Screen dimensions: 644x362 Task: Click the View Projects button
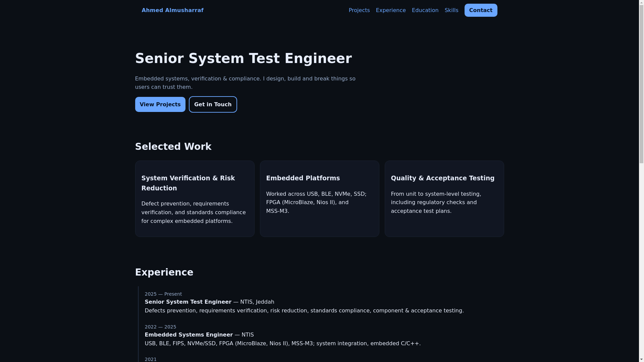click(x=160, y=105)
